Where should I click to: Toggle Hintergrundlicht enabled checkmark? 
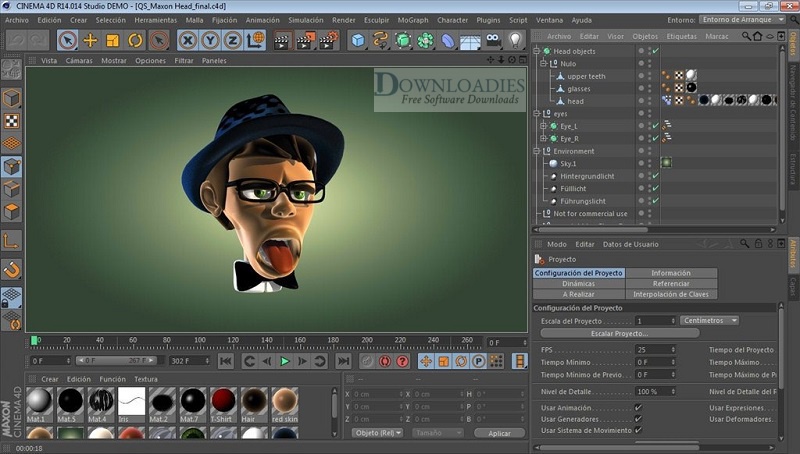pos(656,176)
